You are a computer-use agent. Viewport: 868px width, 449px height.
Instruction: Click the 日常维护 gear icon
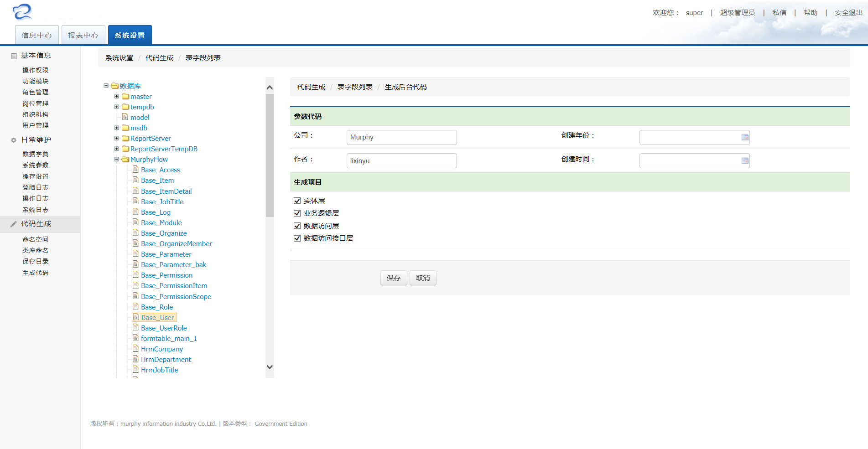coord(14,140)
